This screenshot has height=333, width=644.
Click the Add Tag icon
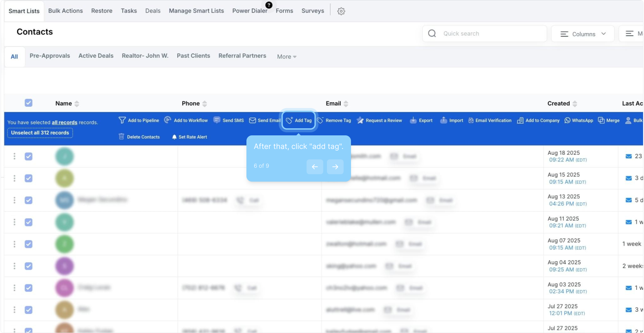pos(289,120)
